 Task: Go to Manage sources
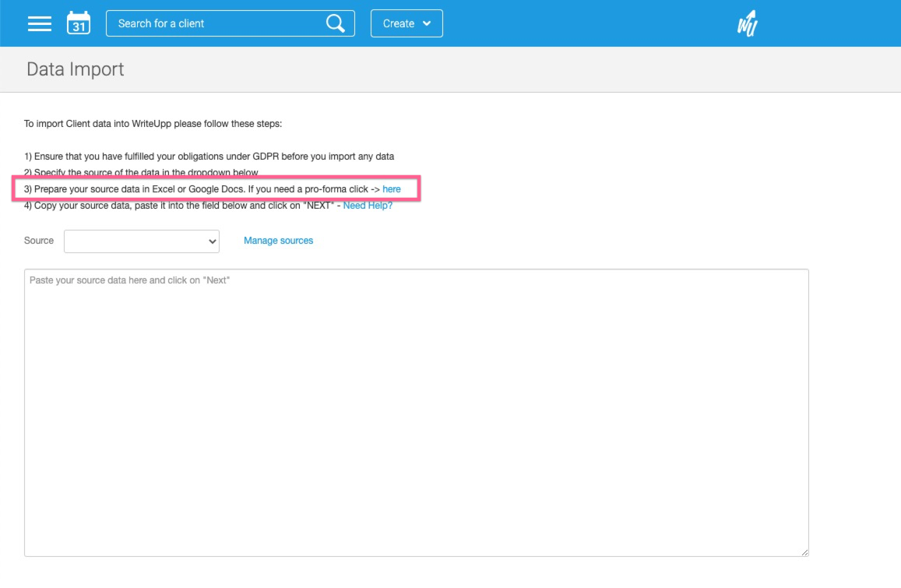point(278,241)
